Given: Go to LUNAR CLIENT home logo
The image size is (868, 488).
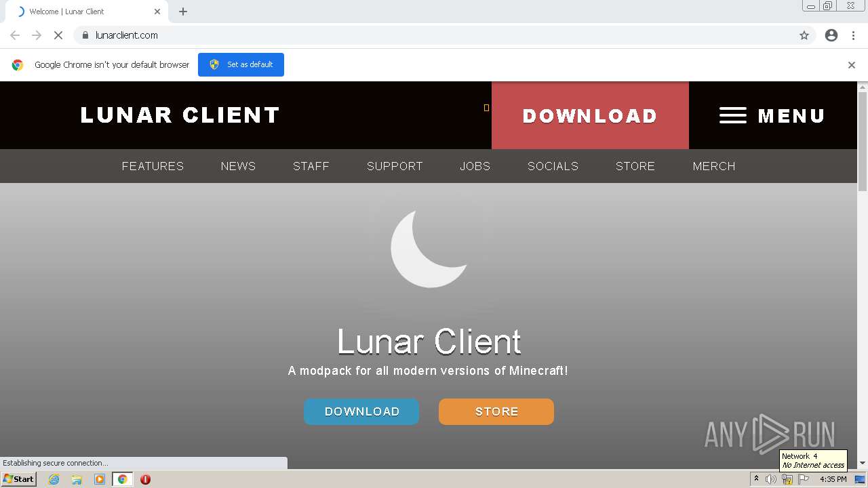Looking at the screenshot, I should click(180, 115).
